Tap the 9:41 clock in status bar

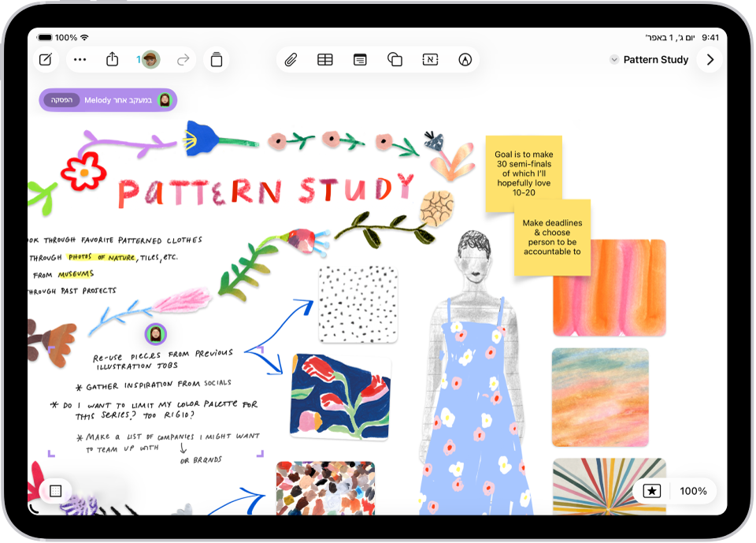710,38
